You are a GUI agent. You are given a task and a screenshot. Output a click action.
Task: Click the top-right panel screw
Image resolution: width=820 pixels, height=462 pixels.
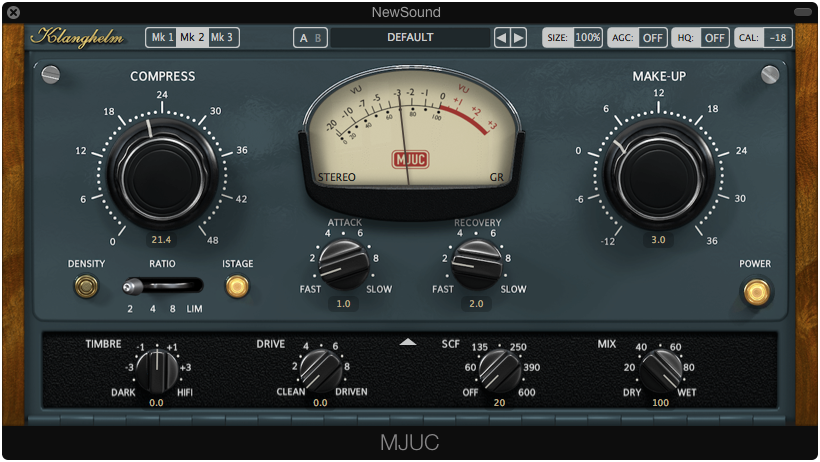(770, 74)
